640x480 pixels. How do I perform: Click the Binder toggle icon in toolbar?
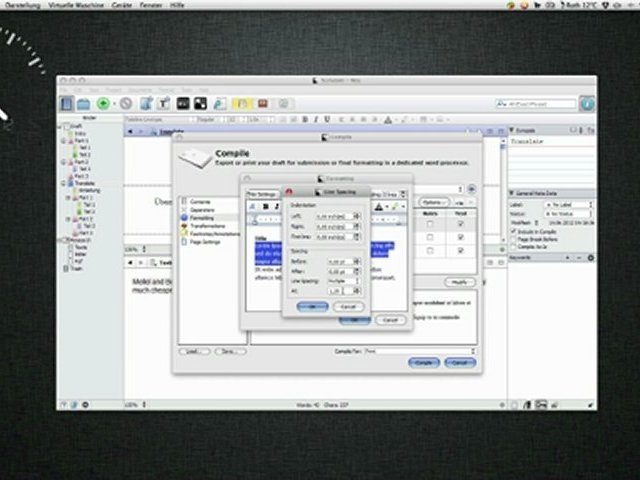(67, 103)
